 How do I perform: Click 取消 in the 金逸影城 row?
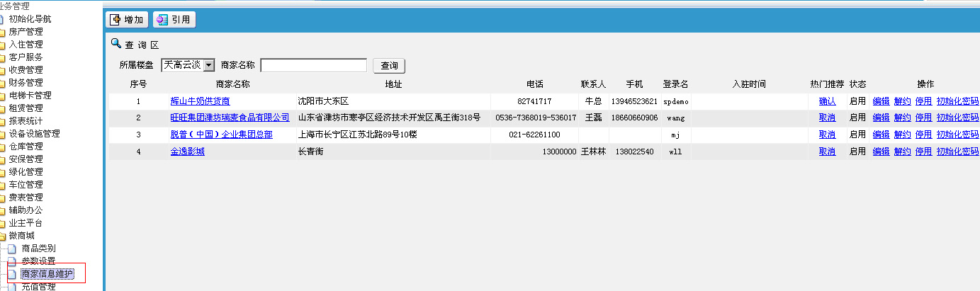(828, 152)
